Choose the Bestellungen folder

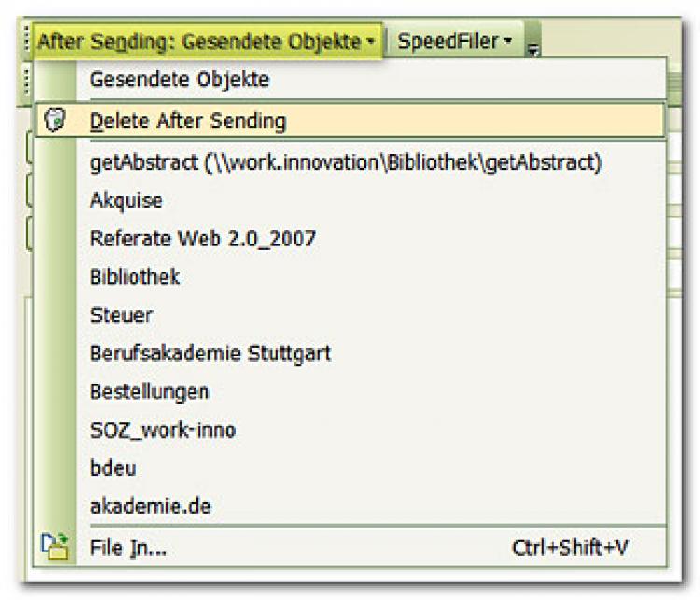point(149,392)
